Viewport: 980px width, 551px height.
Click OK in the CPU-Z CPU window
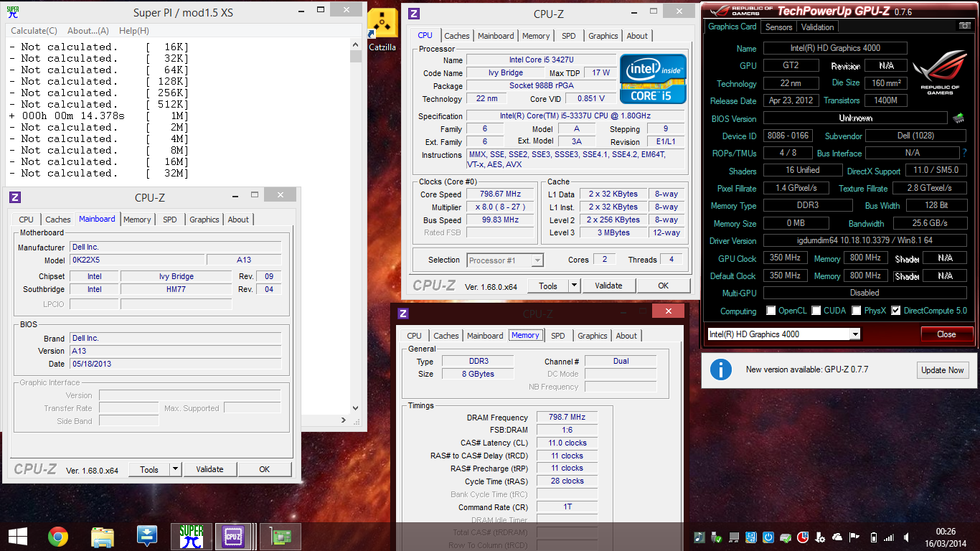[664, 286]
